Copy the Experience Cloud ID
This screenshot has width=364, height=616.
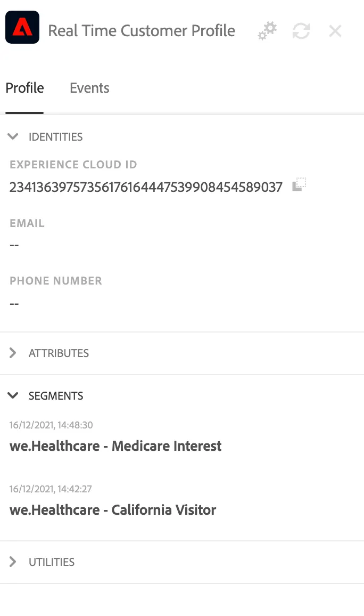tap(299, 185)
